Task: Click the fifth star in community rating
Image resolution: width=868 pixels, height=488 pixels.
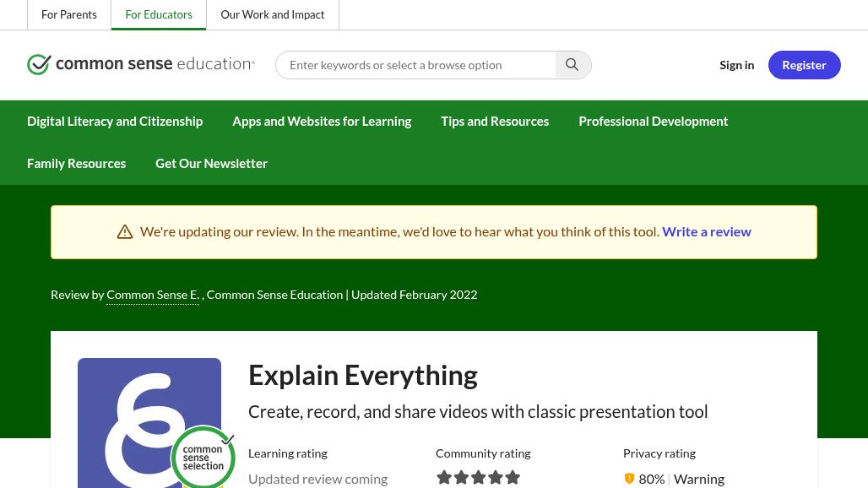Action: coord(513,477)
